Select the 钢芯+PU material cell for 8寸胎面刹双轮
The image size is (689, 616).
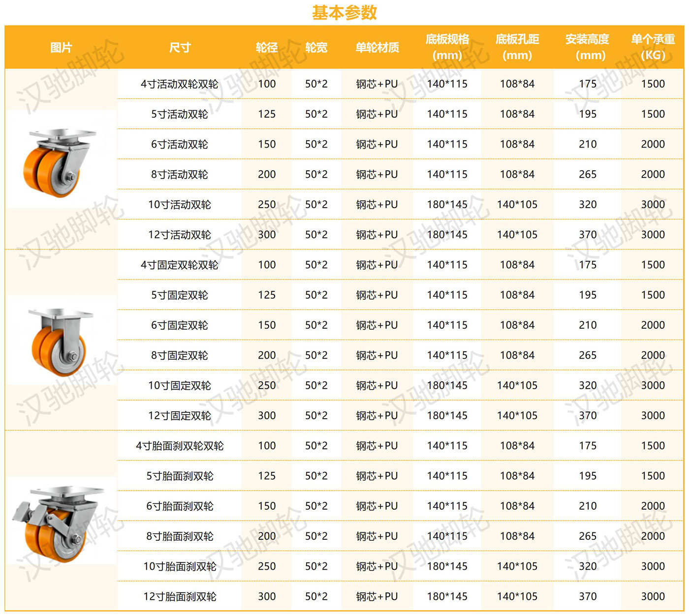pyautogui.click(x=378, y=536)
